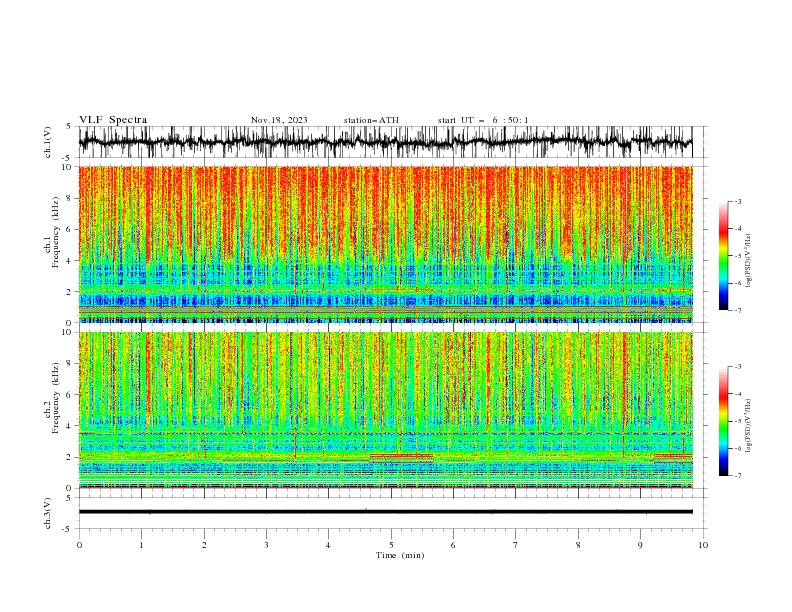Click the red band near 5 min in ch.2
This screenshot has height=612, width=792.
[402, 456]
